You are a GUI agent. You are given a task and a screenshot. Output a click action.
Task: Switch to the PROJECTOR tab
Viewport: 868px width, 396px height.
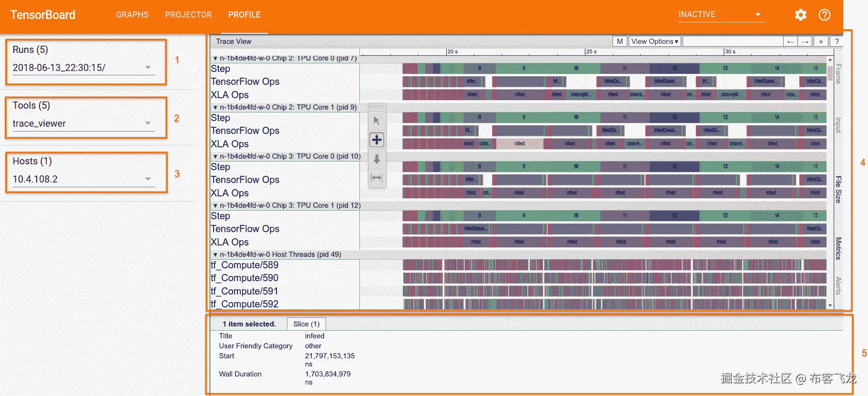pos(188,15)
